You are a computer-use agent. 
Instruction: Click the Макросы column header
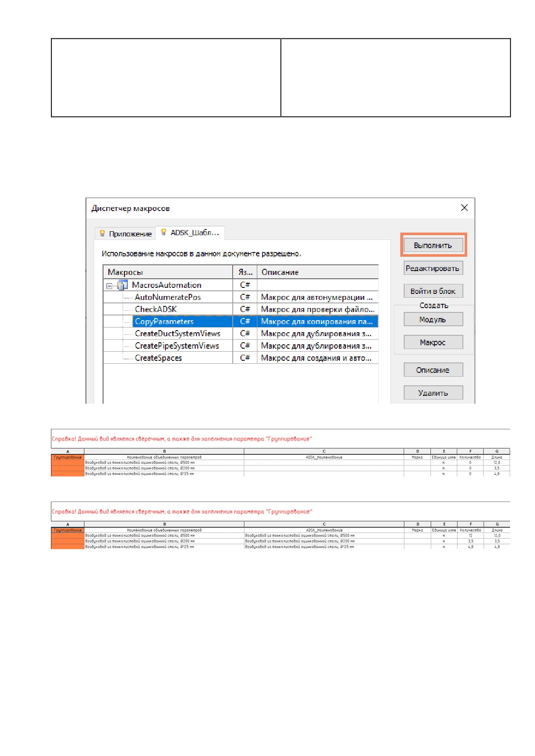[x=168, y=272]
